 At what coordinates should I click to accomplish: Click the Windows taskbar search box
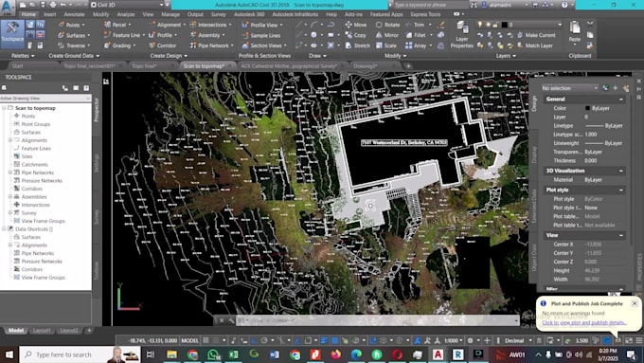[80, 354]
